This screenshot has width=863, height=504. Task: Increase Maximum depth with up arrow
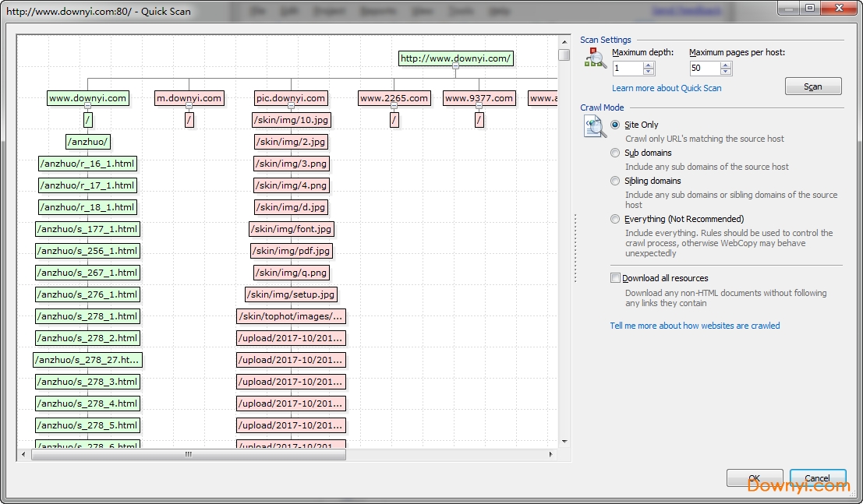click(x=649, y=65)
